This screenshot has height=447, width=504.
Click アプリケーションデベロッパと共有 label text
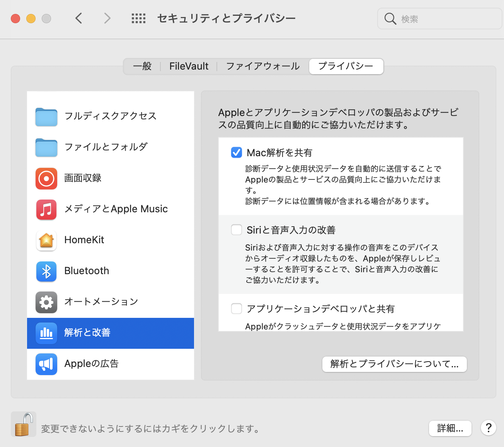321,309
